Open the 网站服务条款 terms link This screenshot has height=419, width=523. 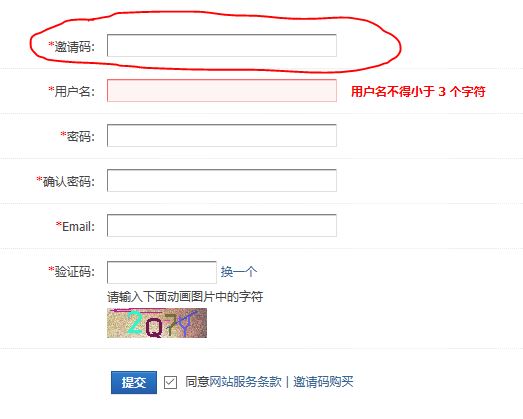point(245,382)
